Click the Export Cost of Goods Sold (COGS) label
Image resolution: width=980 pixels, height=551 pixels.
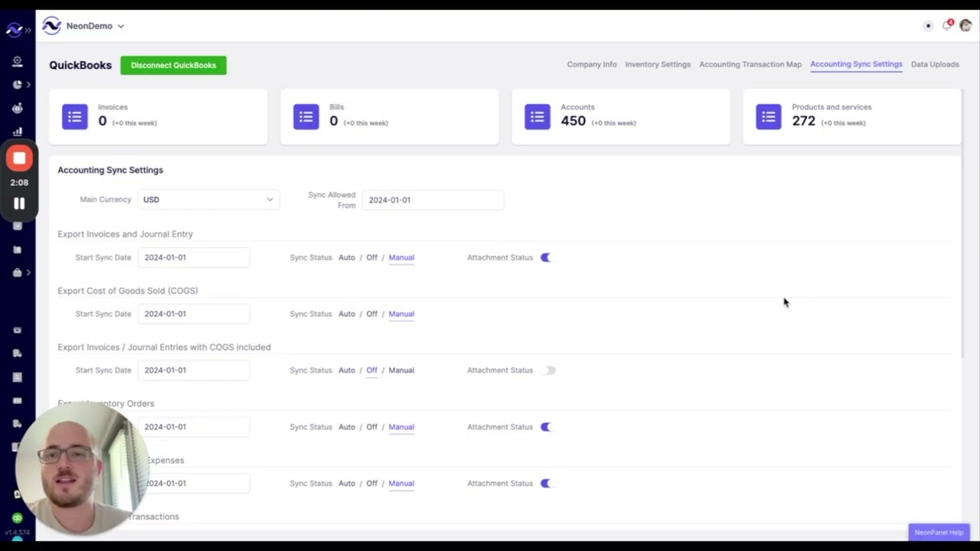pos(128,291)
